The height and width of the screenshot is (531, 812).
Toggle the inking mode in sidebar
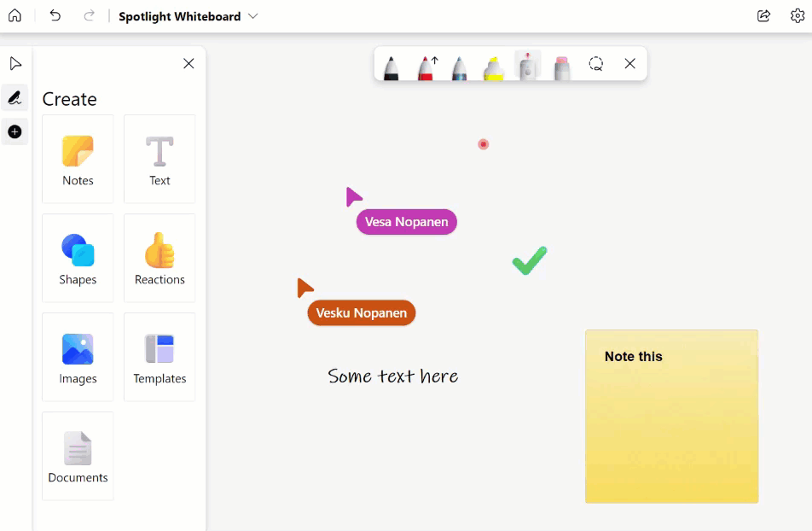tap(14, 98)
